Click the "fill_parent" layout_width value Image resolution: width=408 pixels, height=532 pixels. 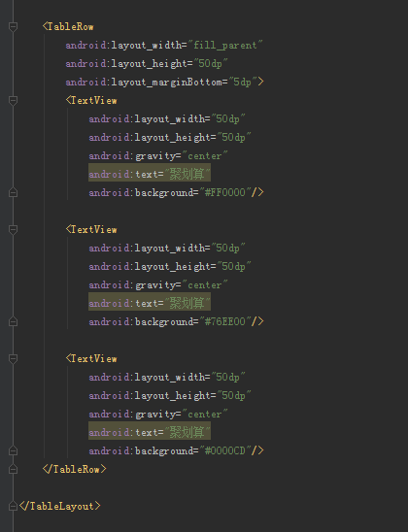225,45
